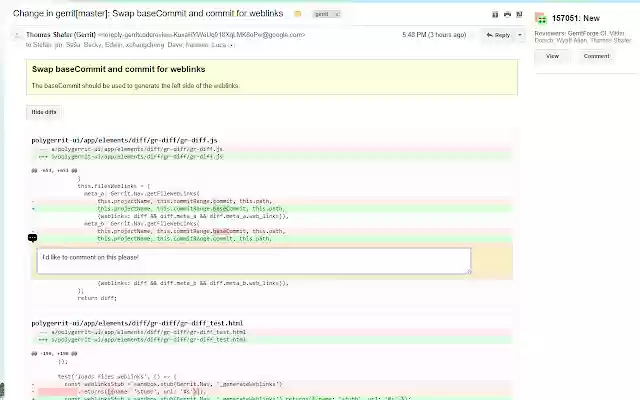Grab the comment box resize handle
Screen dimensions: 640x400
[x=469, y=271]
